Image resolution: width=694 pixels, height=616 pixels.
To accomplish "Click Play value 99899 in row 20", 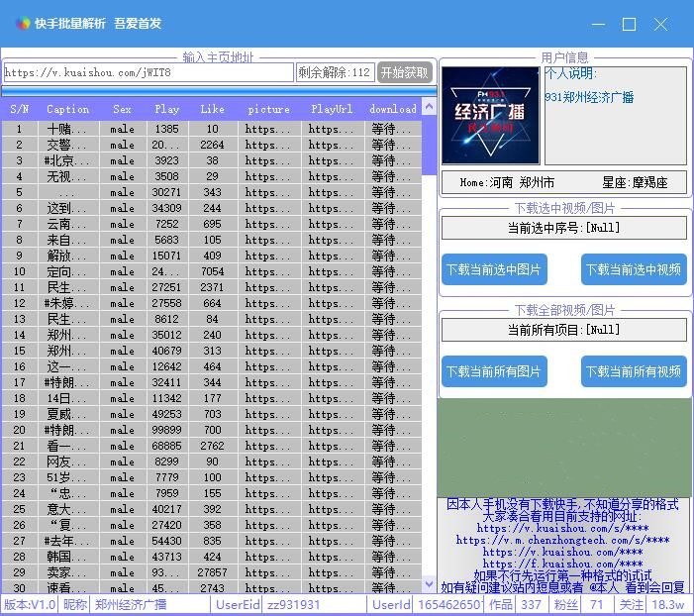I will coord(167,430).
